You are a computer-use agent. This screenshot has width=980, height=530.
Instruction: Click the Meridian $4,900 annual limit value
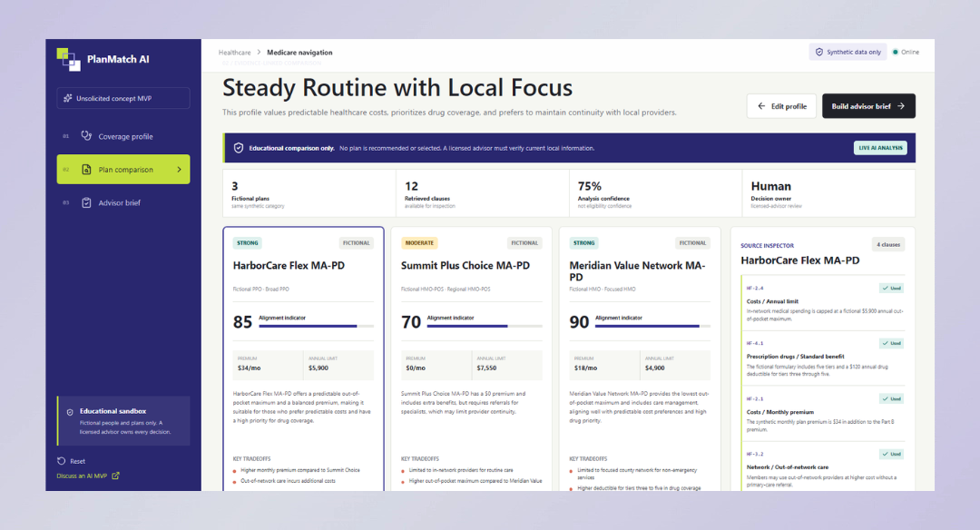pyautogui.click(x=654, y=368)
